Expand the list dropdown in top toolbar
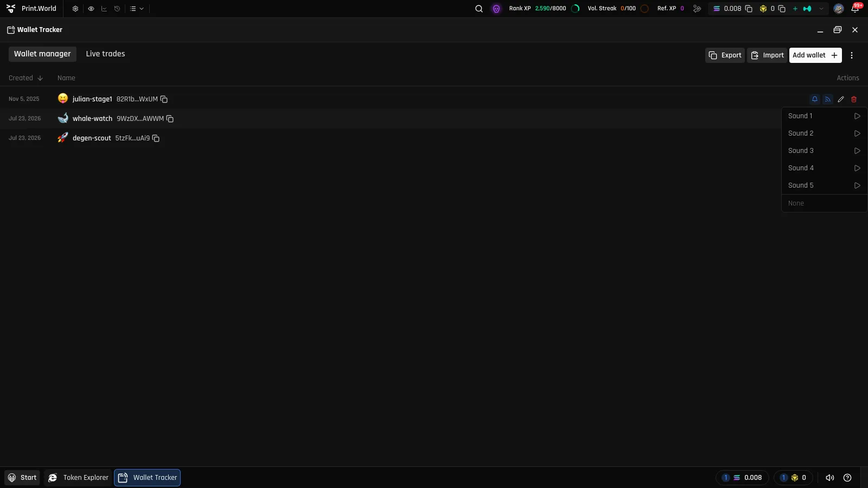This screenshot has width=868, height=488. coord(137,9)
